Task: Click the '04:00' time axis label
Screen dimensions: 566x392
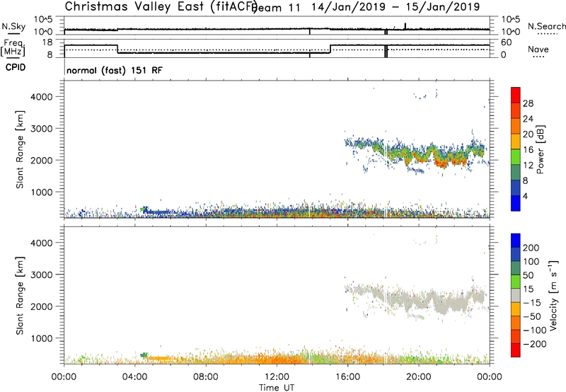Action: pos(134,377)
